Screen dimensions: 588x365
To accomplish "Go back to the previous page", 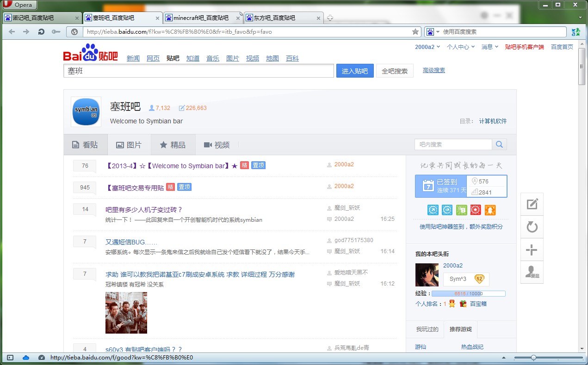I will tap(12, 32).
